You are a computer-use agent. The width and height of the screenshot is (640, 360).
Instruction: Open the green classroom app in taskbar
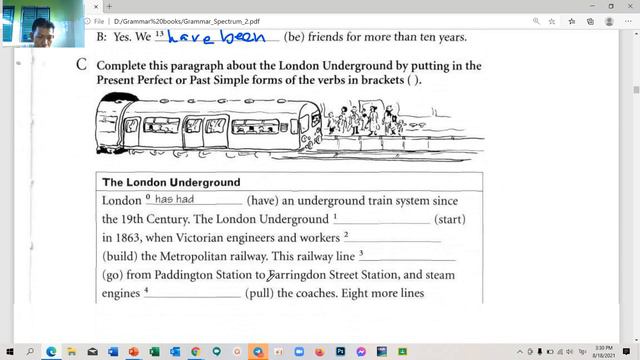(x=402, y=351)
